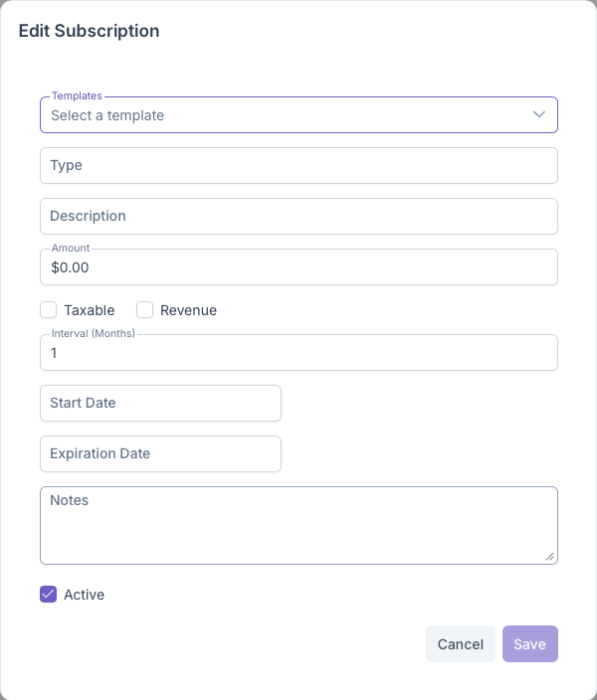Tick the Revenue checkbox
This screenshot has height=700, width=597.
pos(144,310)
